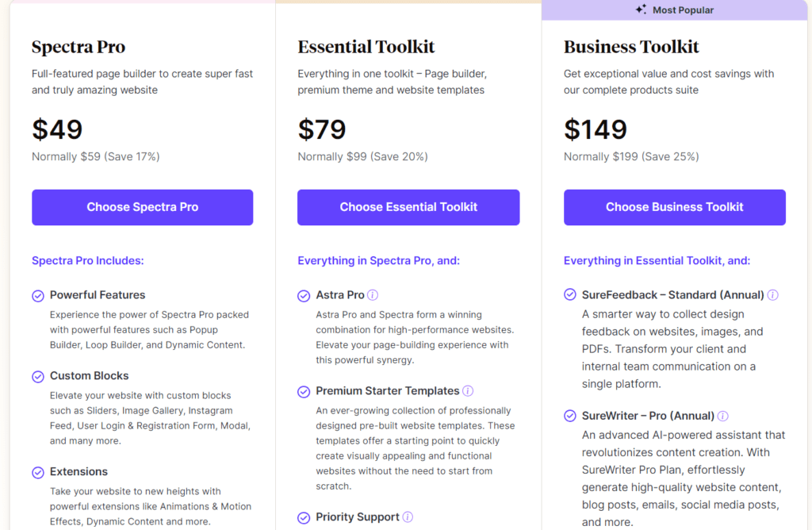Click the Spectra Pro Includes heading
This screenshot has width=812, height=530.
tap(87, 260)
